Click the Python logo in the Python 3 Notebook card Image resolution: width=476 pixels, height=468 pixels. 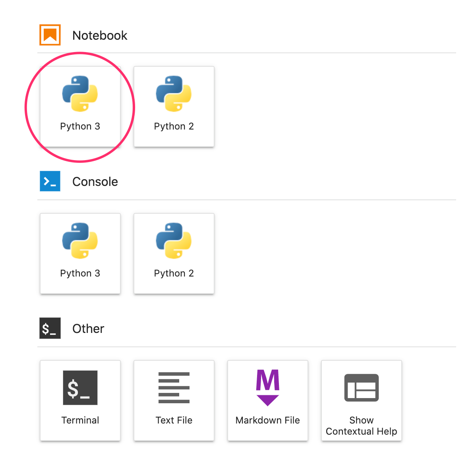coord(80,94)
